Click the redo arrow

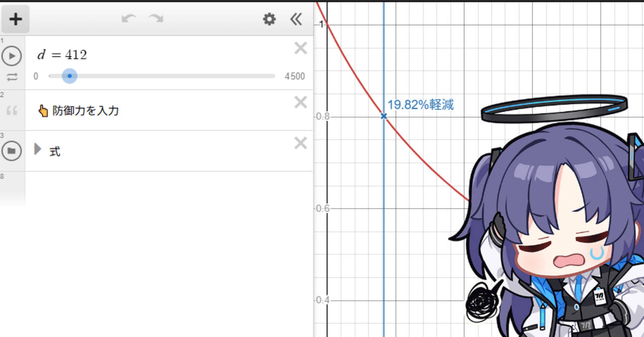[156, 19]
